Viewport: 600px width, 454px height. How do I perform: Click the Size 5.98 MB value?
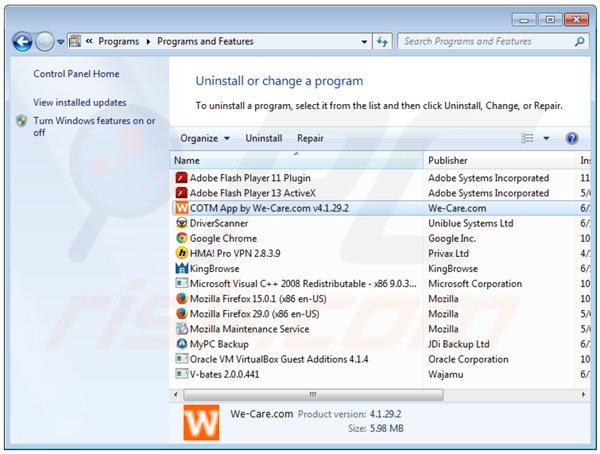tap(386, 428)
